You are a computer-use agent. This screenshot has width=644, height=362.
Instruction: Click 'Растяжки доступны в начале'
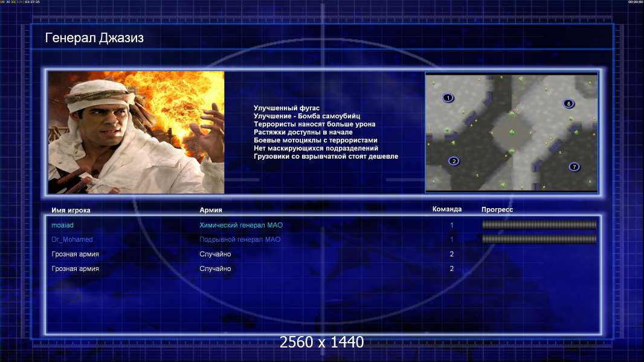[303, 132]
